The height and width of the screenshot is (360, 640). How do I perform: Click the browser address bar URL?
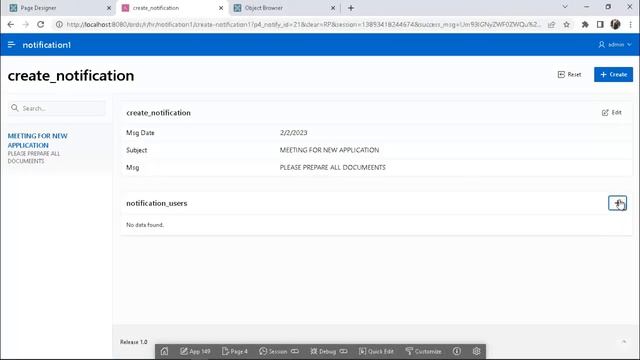point(303,24)
